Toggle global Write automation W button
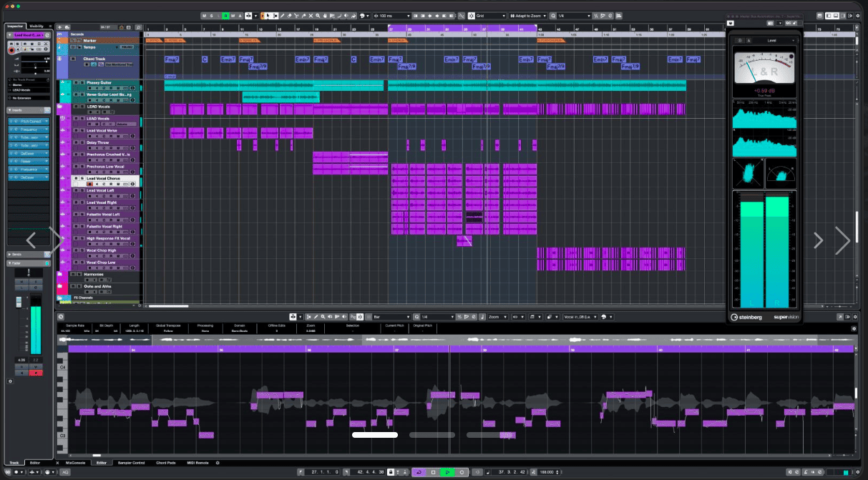 click(233, 15)
